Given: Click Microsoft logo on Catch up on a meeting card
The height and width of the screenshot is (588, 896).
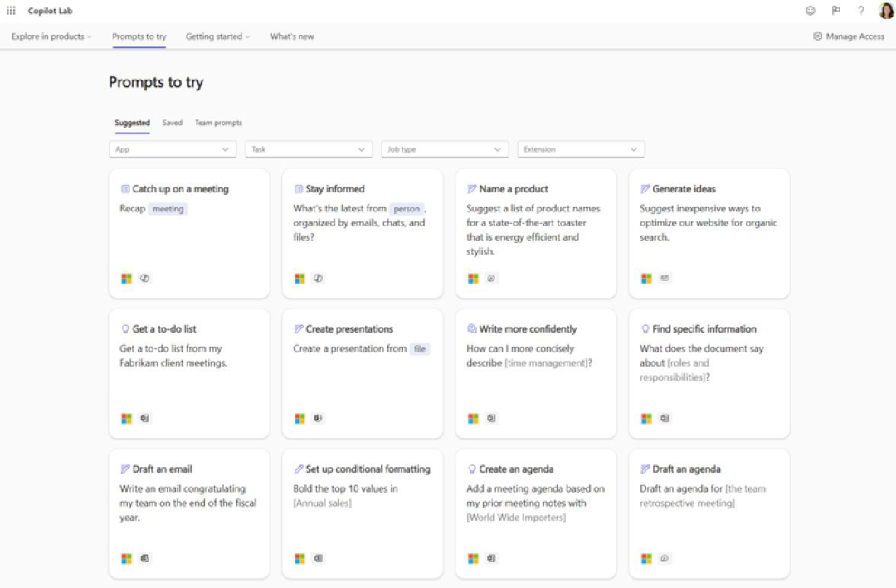Looking at the screenshot, I should click(126, 279).
